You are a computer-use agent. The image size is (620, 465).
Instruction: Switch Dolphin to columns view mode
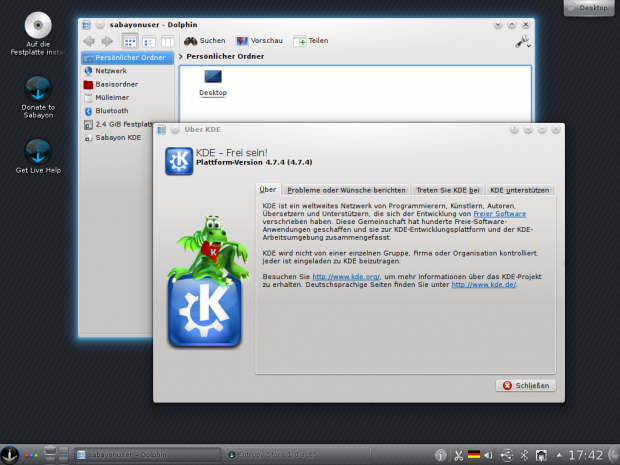[x=168, y=41]
